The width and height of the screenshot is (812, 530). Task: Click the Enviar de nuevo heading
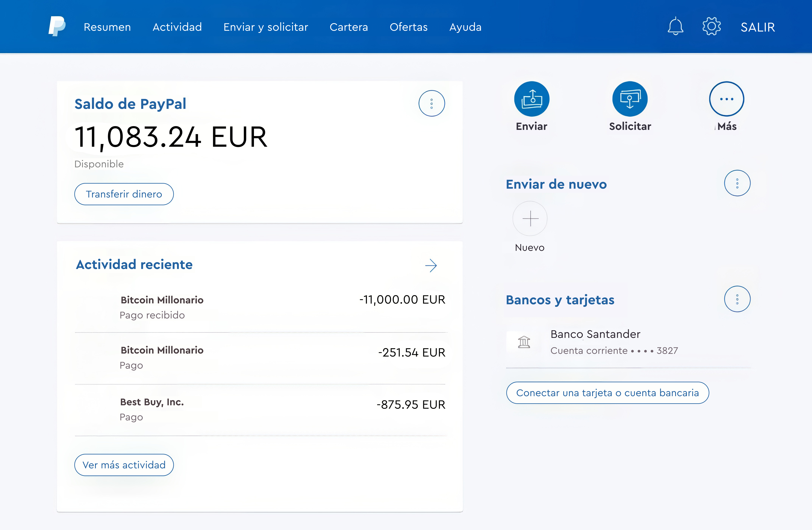coord(556,184)
